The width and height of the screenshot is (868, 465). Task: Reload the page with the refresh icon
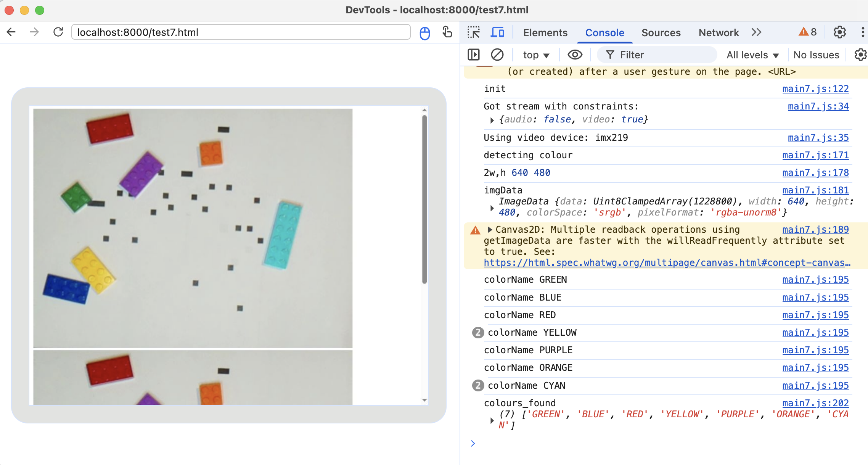(58, 32)
